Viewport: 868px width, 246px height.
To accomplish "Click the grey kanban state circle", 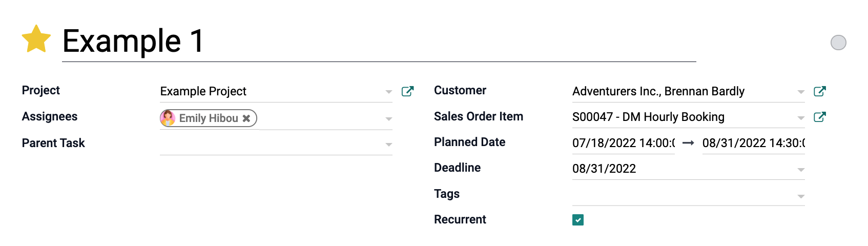I will [838, 43].
